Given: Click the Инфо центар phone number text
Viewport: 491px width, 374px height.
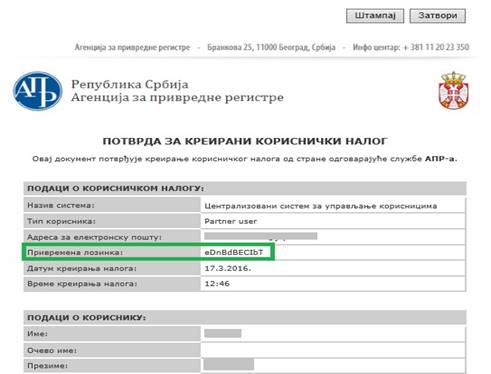Looking at the screenshot, I should click(411, 47).
